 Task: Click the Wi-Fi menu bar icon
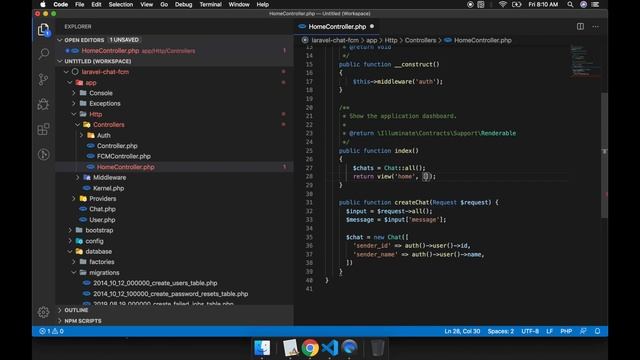click(502, 4)
